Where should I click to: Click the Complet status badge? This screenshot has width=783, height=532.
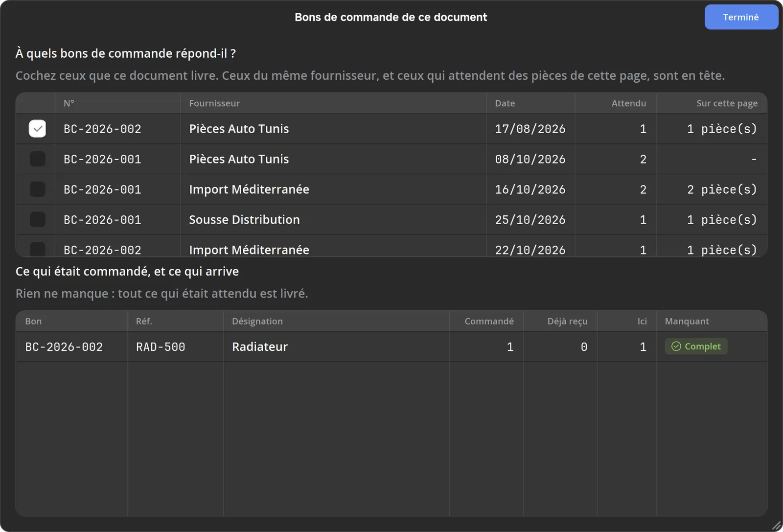pyautogui.click(x=696, y=347)
